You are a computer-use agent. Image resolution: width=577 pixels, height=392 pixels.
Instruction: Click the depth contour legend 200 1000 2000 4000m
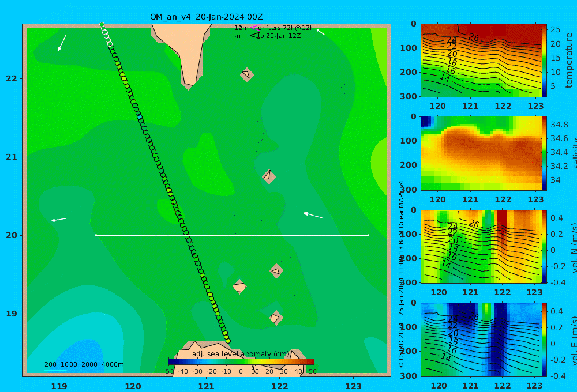pyautogui.click(x=84, y=364)
